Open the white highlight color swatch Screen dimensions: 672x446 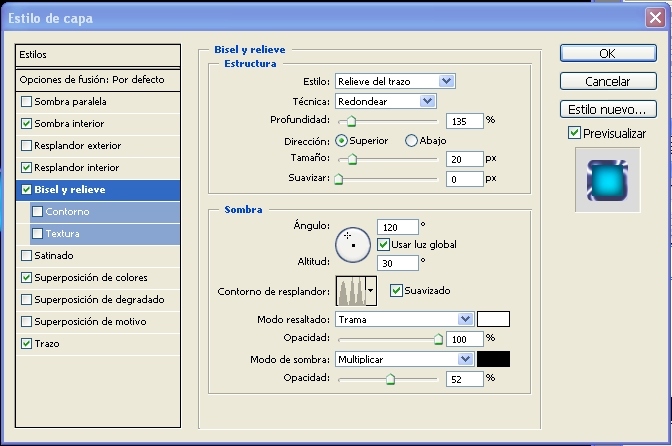(493, 319)
